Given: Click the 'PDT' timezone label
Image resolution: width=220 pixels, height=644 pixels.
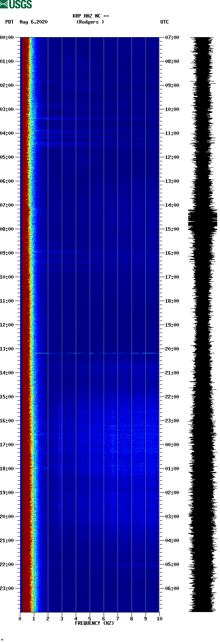Looking at the screenshot, I should [10, 22].
